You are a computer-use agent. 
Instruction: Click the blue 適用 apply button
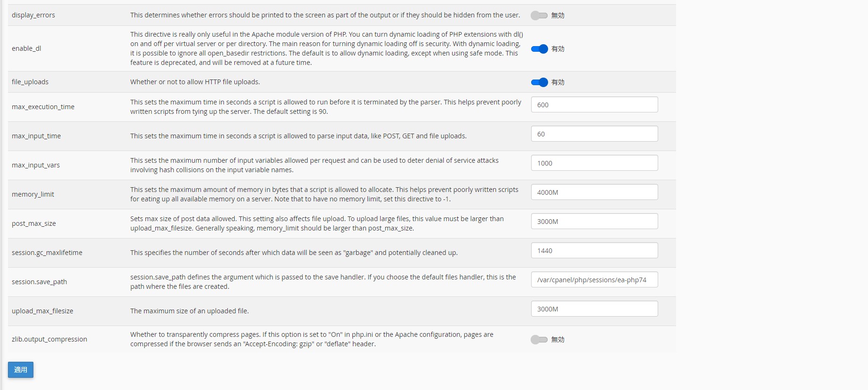[21, 370]
